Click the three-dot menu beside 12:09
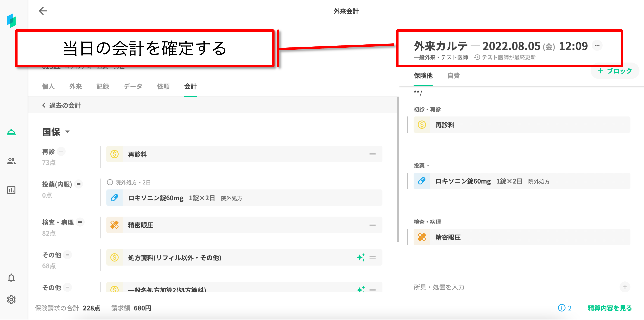The width and height of the screenshot is (644, 320). [x=597, y=46]
